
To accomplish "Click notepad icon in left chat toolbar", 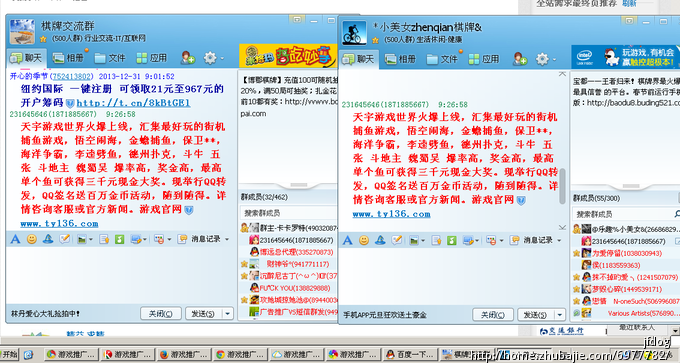I will (104, 239).
